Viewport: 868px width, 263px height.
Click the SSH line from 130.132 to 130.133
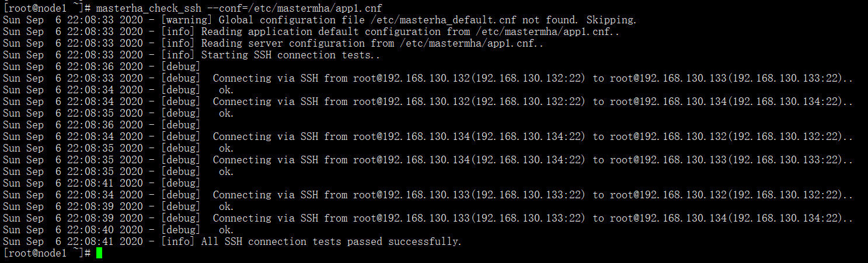click(x=532, y=78)
